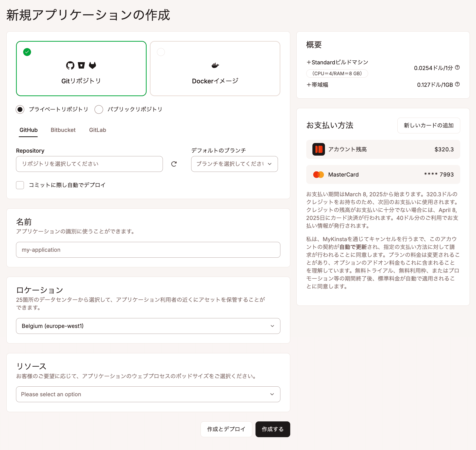The image size is (476, 450).
Task: Click the ロケーション section heading
Action: [40, 290]
